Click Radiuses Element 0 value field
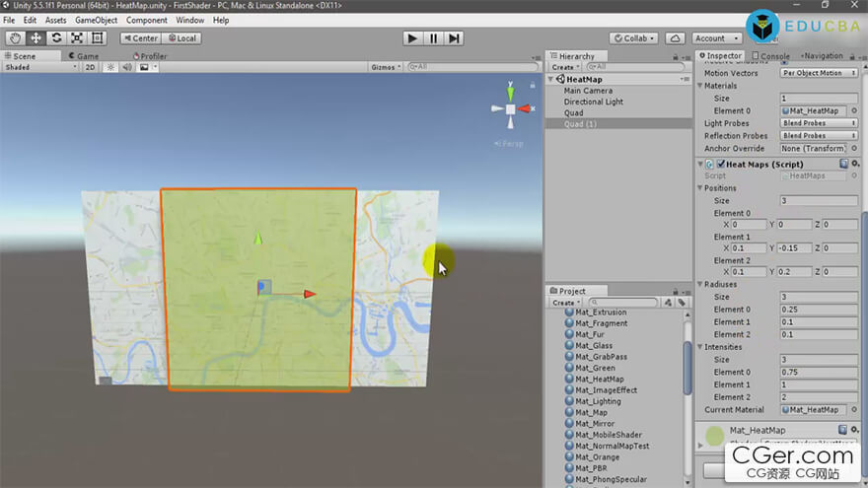The width and height of the screenshot is (868, 488). point(819,310)
